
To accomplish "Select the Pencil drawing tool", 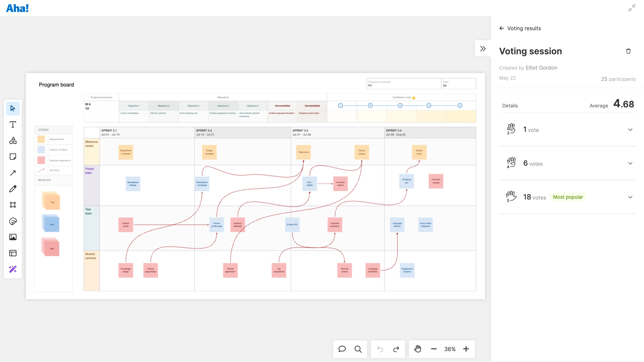I will point(13,189).
